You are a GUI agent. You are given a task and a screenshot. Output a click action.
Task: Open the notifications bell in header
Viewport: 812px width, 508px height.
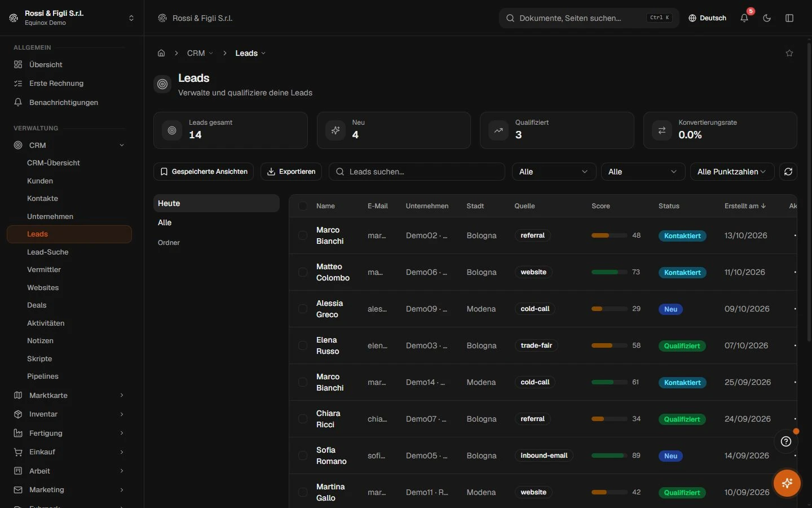(744, 18)
